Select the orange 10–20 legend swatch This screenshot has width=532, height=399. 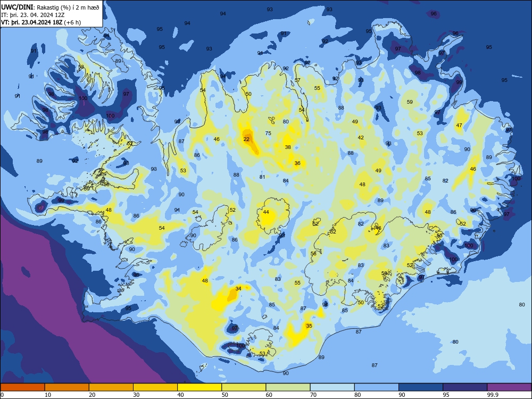point(67,387)
